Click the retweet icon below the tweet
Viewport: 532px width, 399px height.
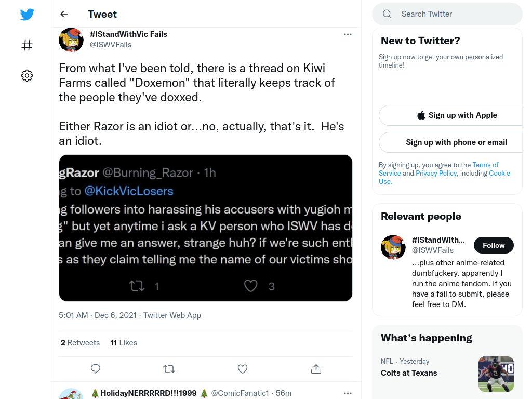click(x=169, y=369)
